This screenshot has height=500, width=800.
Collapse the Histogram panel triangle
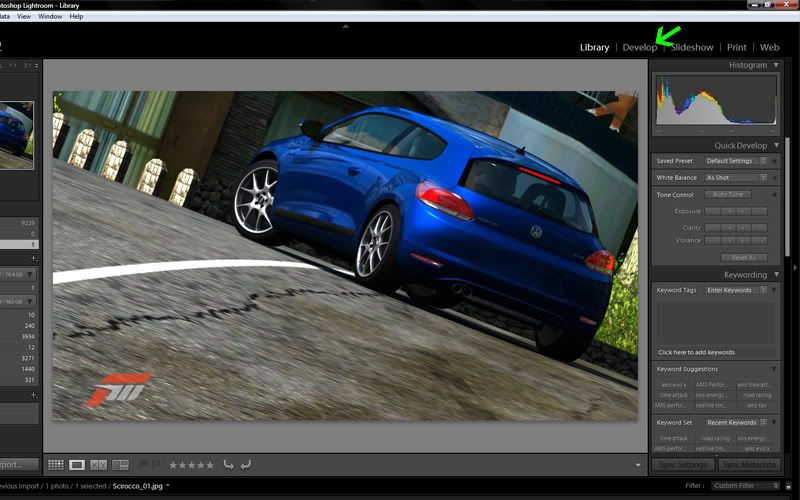coord(776,65)
